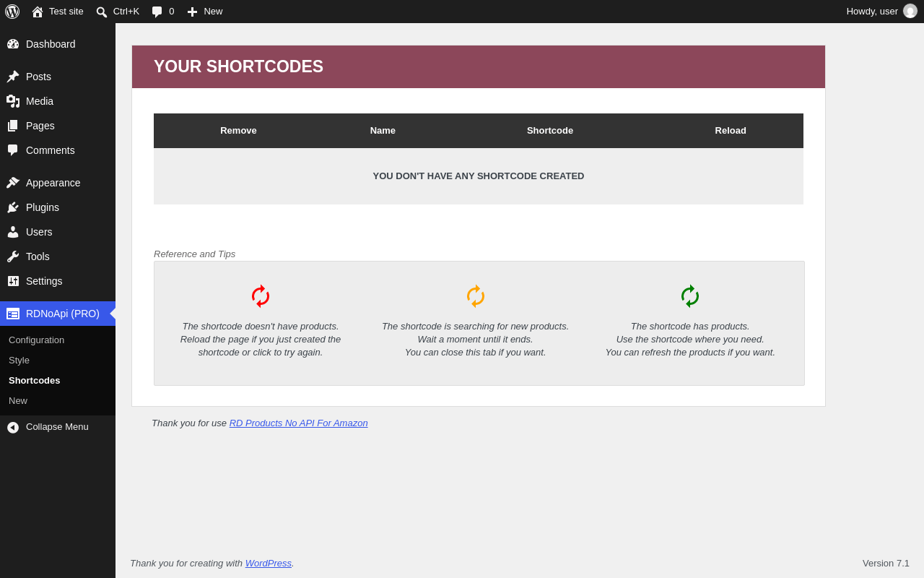Open the WordPress footer link
The width and height of the screenshot is (924, 578).
(269, 564)
